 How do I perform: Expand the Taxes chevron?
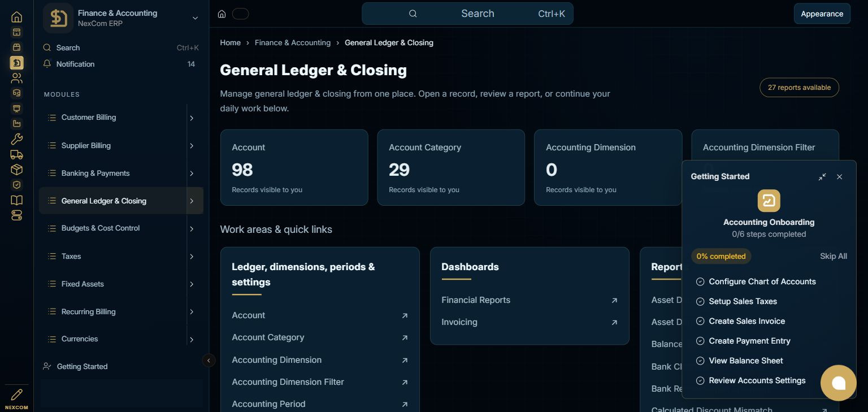(192, 257)
